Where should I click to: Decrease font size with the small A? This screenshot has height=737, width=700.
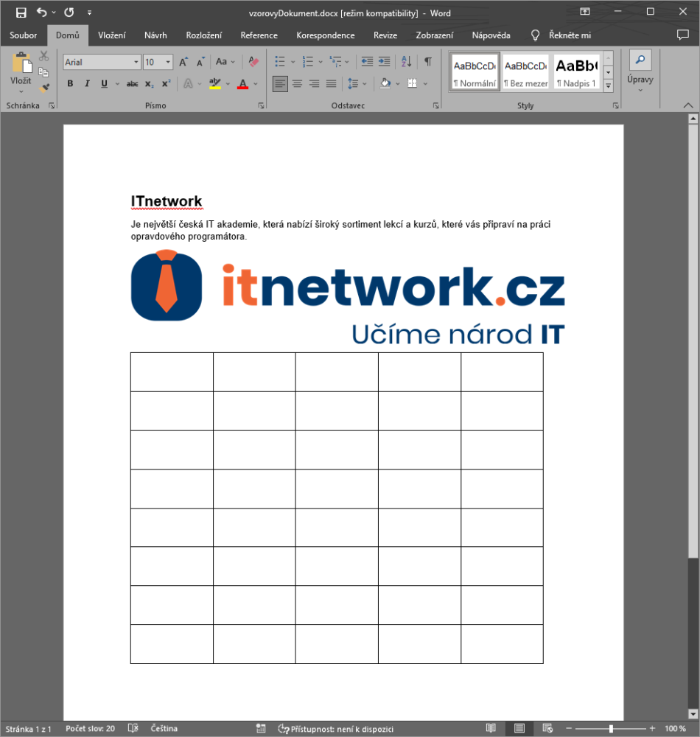(x=200, y=62)
